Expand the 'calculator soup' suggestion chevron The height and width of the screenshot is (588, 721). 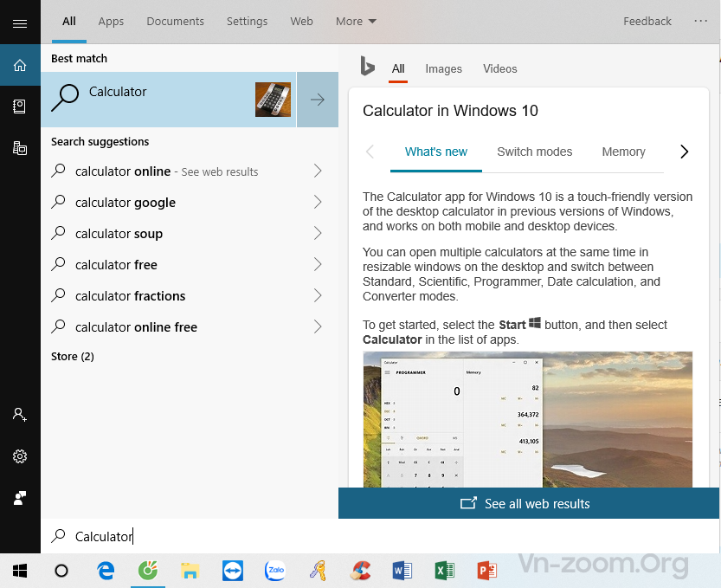(x=318, y=234)
